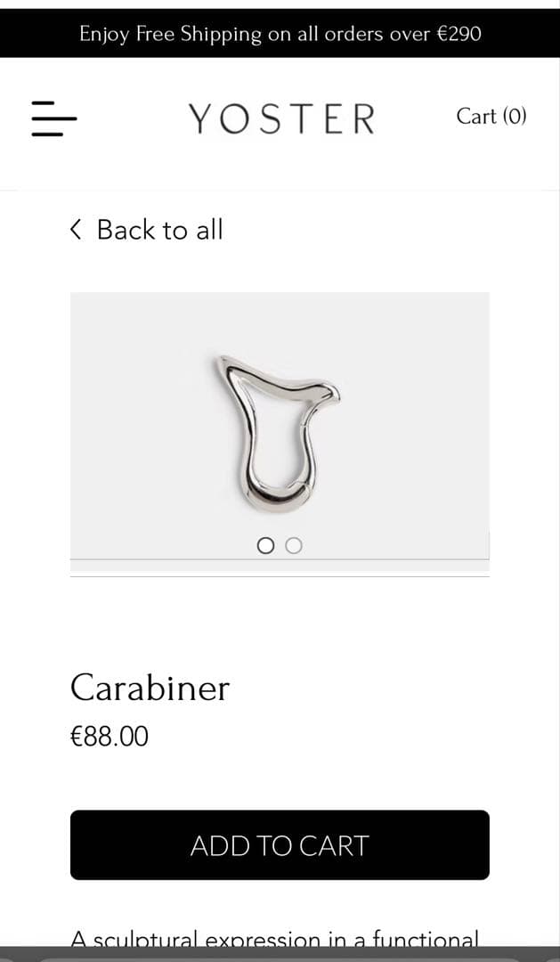This screenshot has height=962, width=560.
Task: Click the Back to all link text
Action: (160, 230)
